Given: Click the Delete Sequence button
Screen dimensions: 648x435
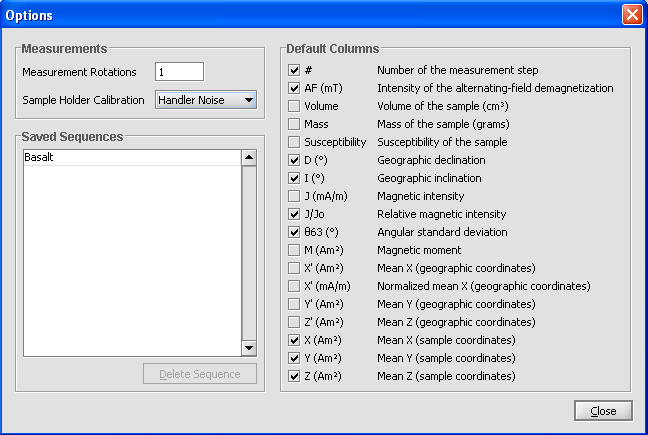Looking at the screenshot, I should (200, 374).
